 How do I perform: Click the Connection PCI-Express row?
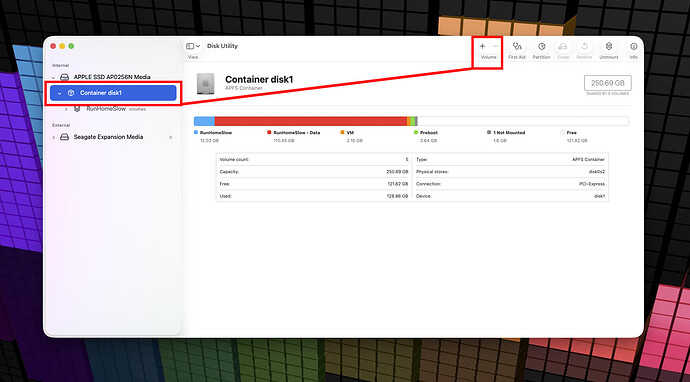pyautogui.click(x=510, y=184)
